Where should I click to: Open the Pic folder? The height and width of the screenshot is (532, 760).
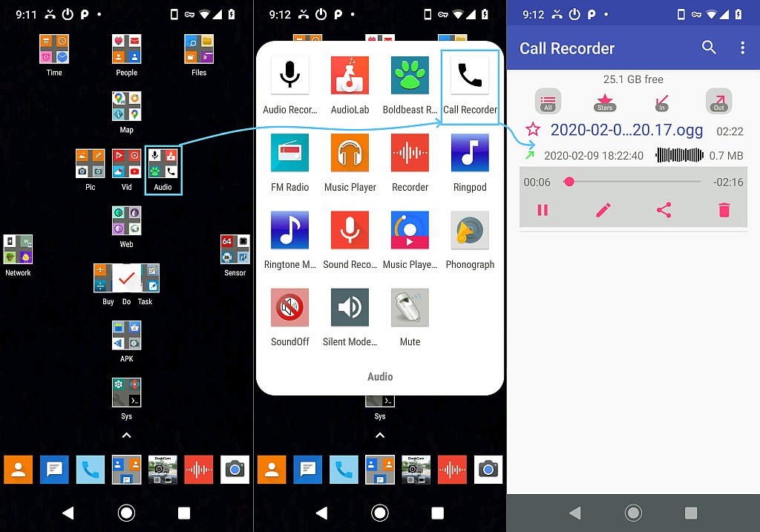(x=90, y=163)
